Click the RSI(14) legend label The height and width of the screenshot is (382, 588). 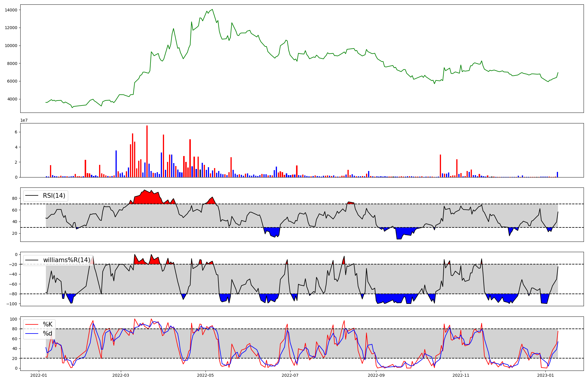coord(54,196)
